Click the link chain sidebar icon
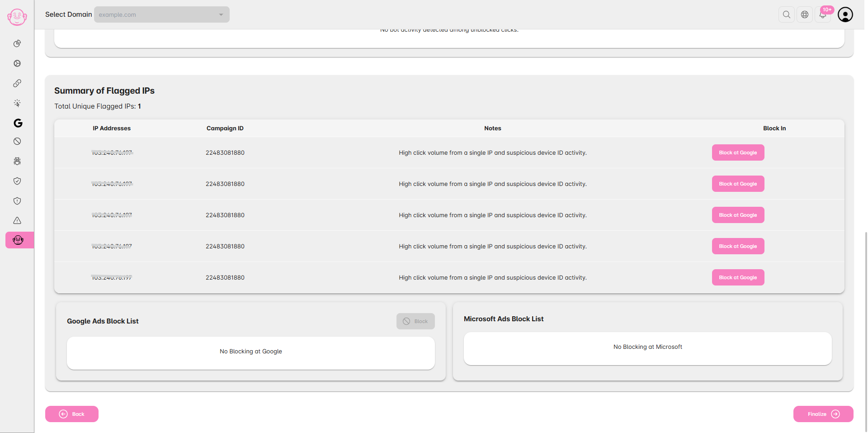This screenshot has width=868, height=433. (x=17, y=83)
